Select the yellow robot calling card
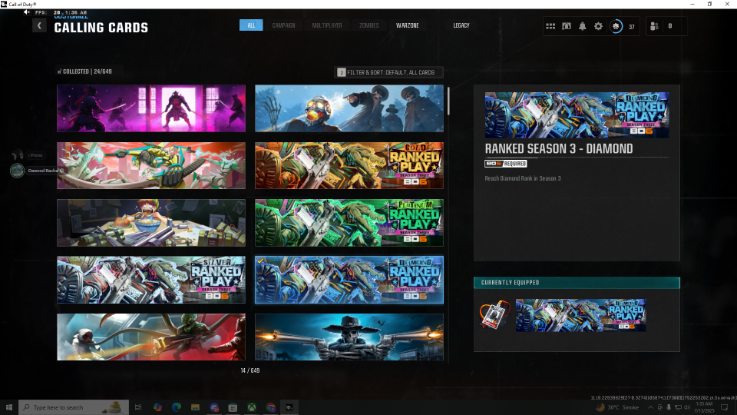The image size is (737, 415). click(x=151, y=165)
